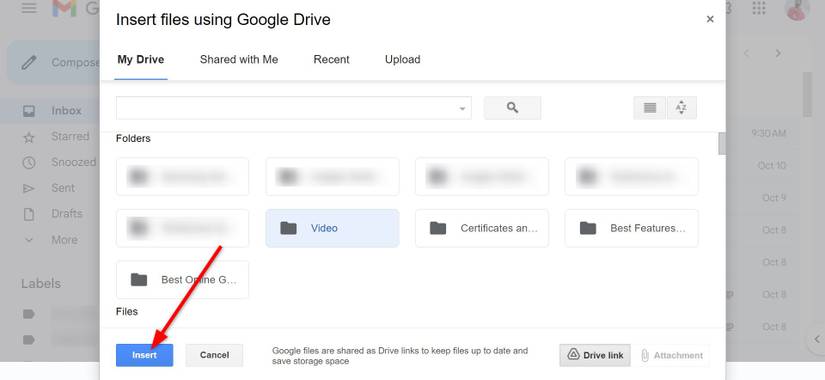
Task: Show the side panel chevron
Action: click(817, 338)
